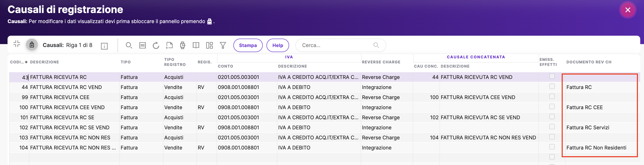The height and width of the screenshot is (165, 644).
Task: Refresh the Causali data
Action: 156,45
